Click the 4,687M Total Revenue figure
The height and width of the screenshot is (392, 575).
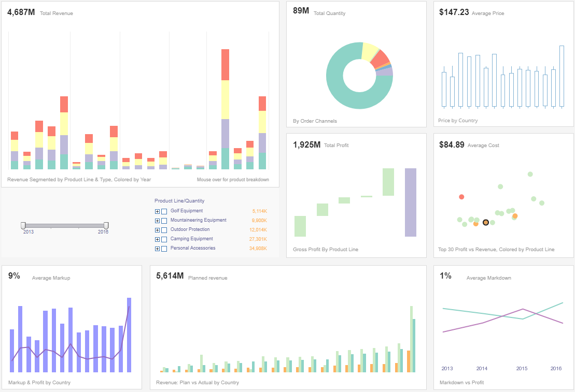click(x=21, y=12)
